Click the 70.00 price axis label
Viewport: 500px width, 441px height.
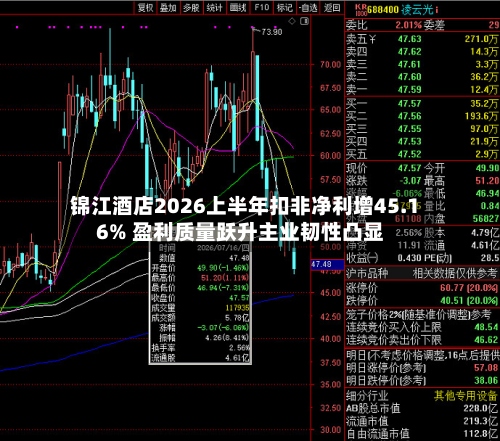(330, 65)
